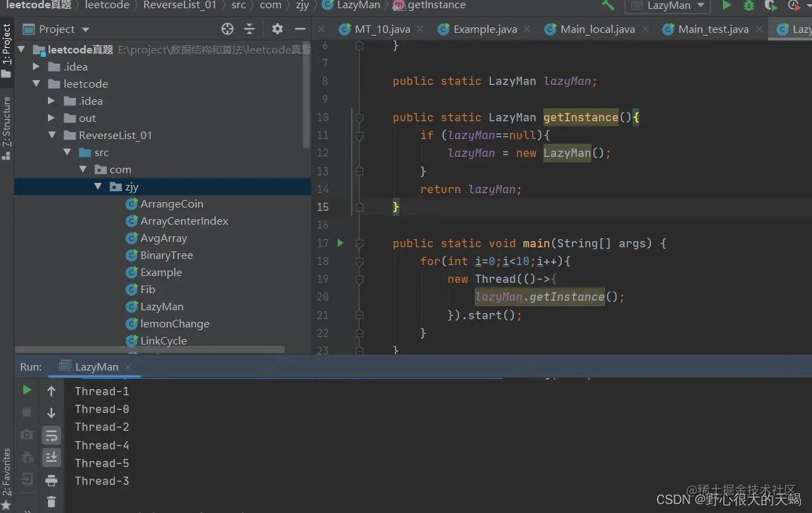Click the exit icon in the Run toolbar

pyautogui.click(x=27, y=479)
